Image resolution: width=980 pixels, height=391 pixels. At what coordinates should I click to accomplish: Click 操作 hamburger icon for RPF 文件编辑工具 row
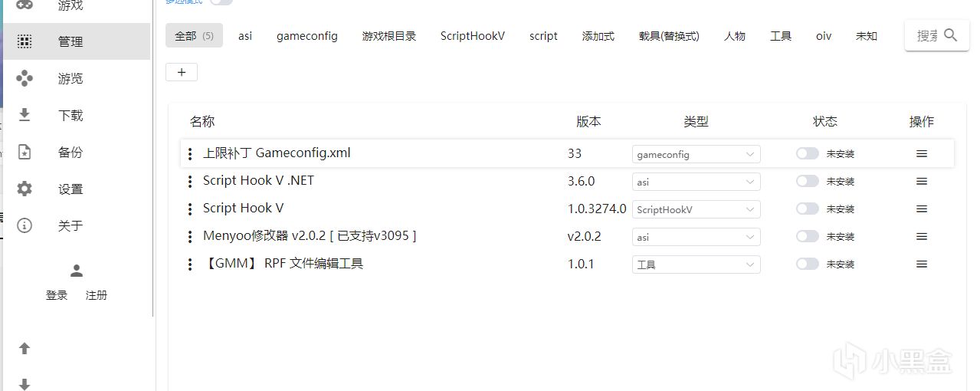click(x=922, y=264)
